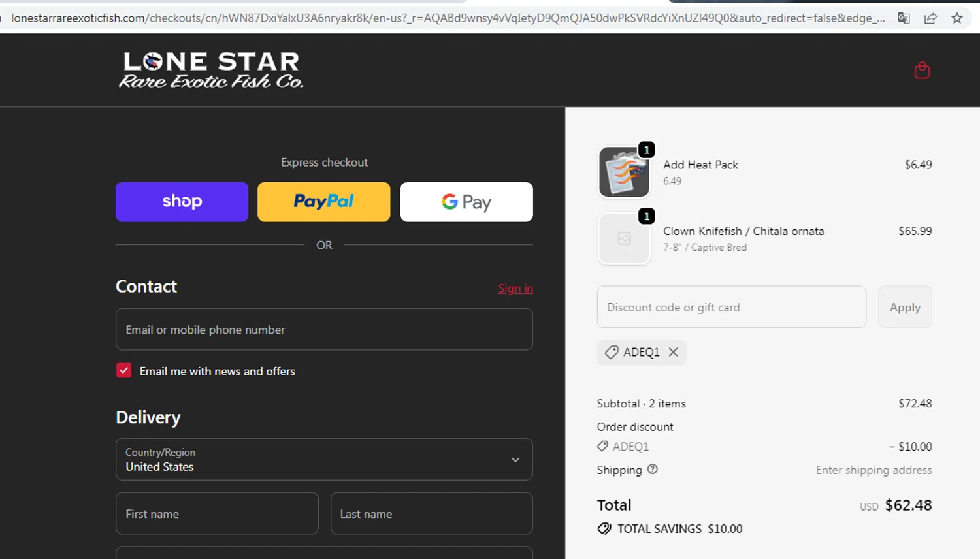The width and height of the screenshot is (980, 559).
Task: Click the Delivery section heading
Action: point(148,417)
